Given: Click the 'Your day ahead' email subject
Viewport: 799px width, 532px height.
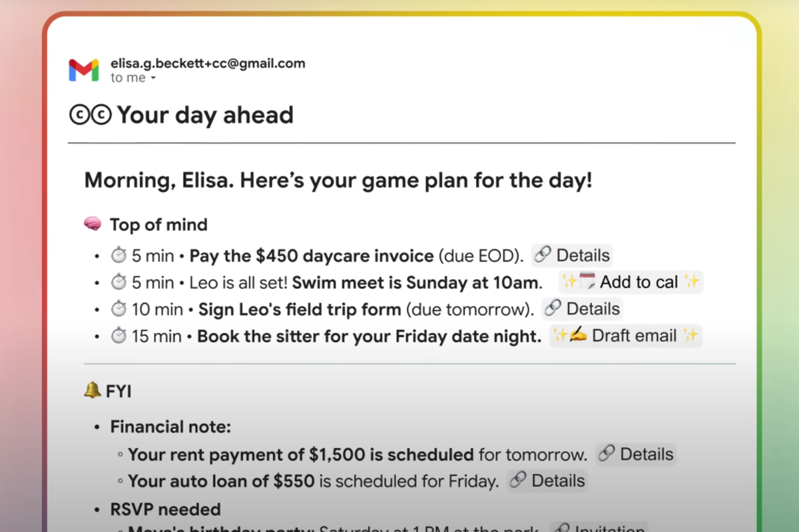Looking at the screenshot, I should tap(205, 115).
